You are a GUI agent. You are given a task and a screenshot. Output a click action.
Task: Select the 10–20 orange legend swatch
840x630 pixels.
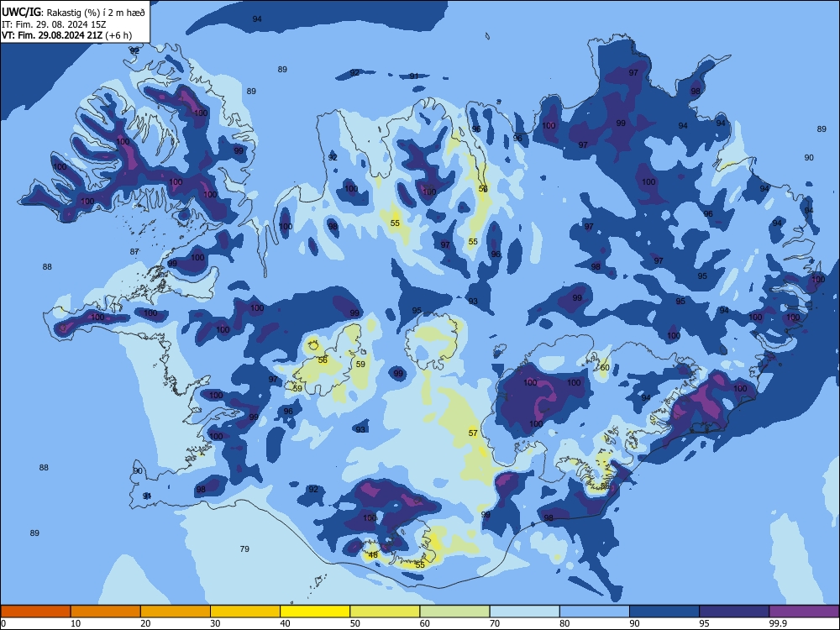click(106, 612)
